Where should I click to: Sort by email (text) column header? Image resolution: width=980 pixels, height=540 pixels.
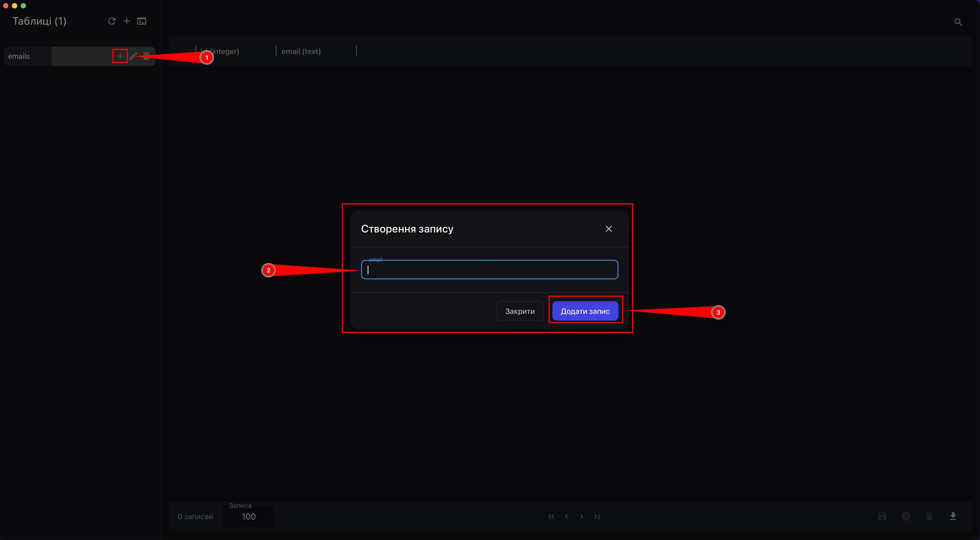coord(301,51)
